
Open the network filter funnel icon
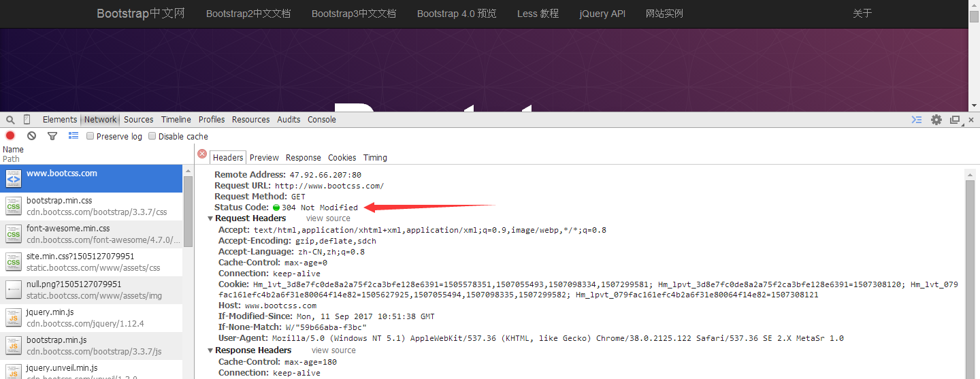coord(52,136)
